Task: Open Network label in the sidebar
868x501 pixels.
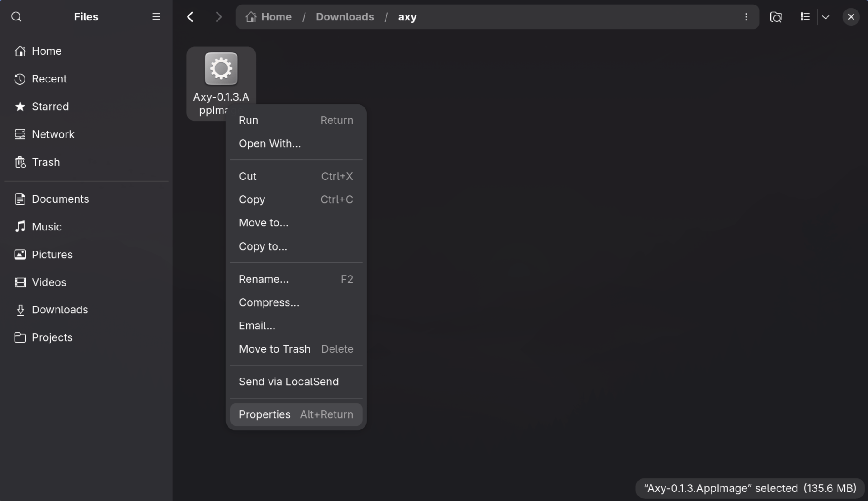Action: click(53, 134)
